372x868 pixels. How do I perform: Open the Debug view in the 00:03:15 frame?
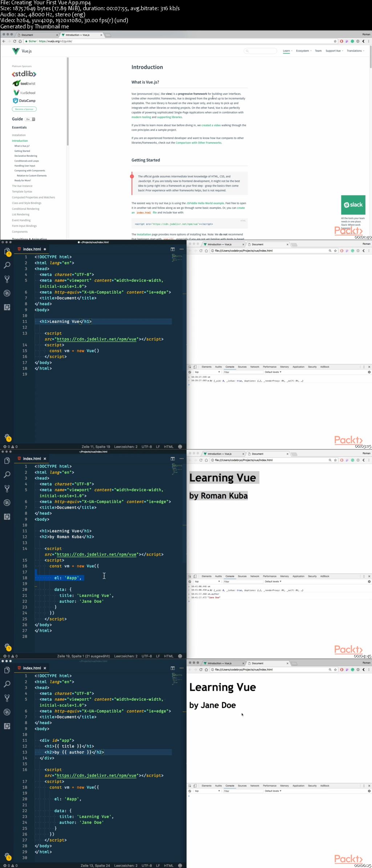pyautogui.click(x=7, y=293)
